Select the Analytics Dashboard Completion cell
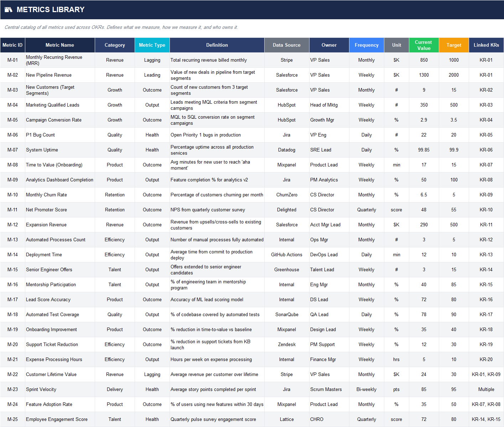This screenshot has width=504, height=427. pos(60,180)
